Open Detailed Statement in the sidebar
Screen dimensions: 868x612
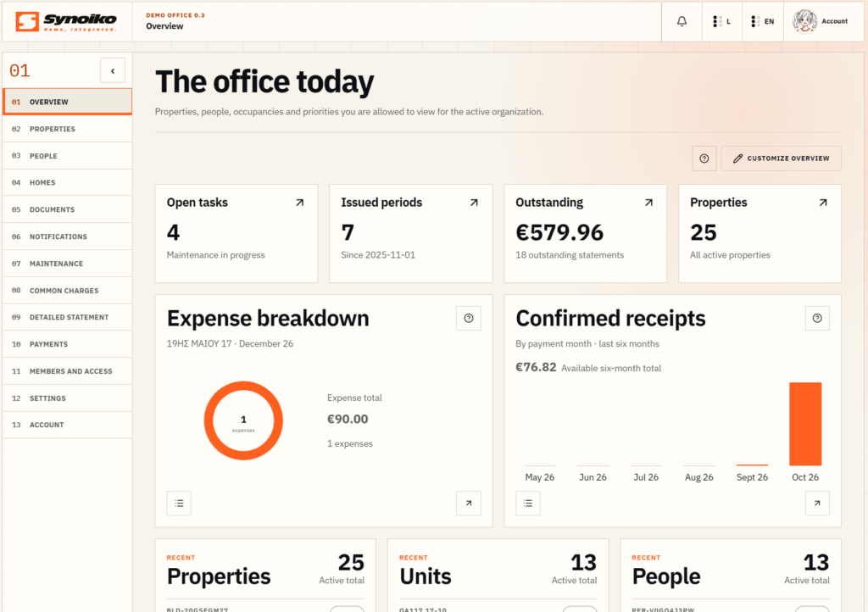67,318
